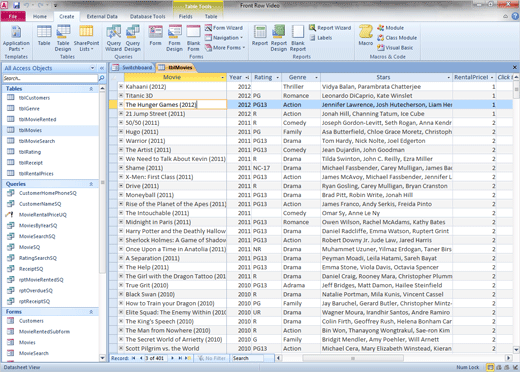Image resolution: width=520 pixels, height=372 pixels.
Task: Open Query Design
Action: (x=133, y=38)
